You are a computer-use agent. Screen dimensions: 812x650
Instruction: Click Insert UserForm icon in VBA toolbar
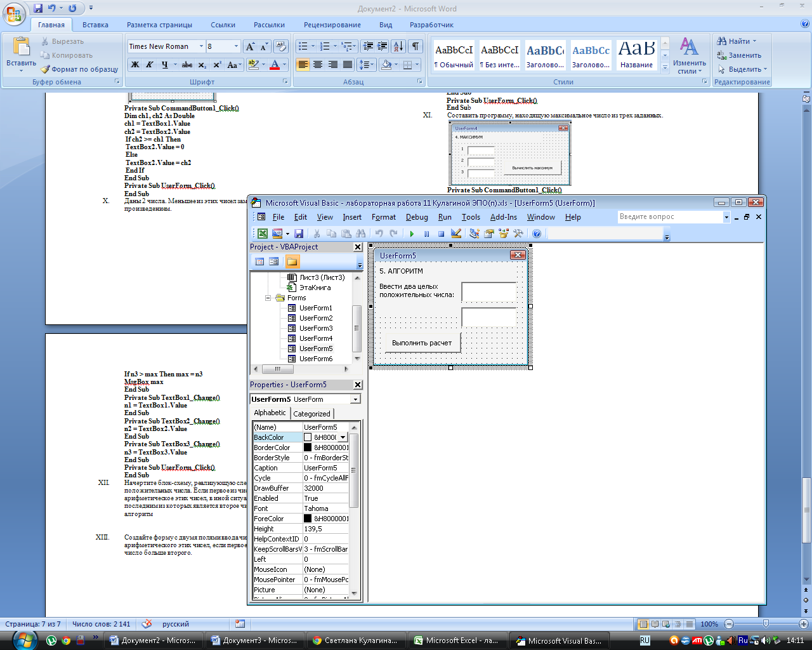[277, 234]
